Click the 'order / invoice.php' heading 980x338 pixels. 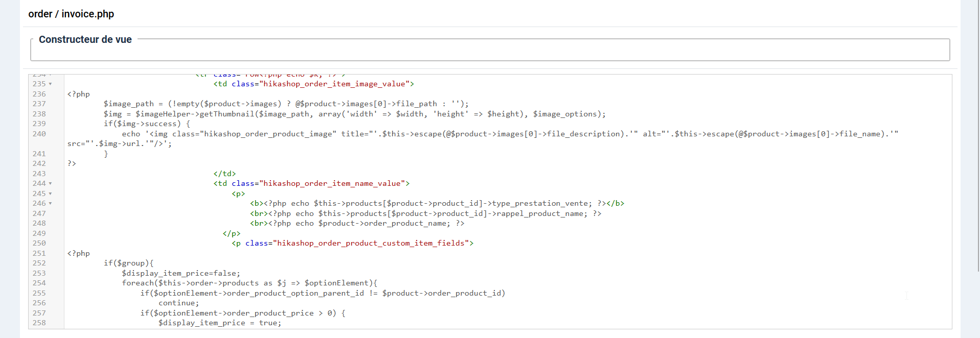pyautogui.click(x=71, y=14)
